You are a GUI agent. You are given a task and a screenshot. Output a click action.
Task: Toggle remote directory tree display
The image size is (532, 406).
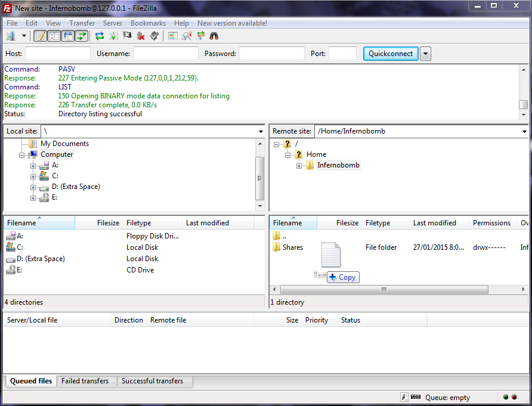point(68,36)
